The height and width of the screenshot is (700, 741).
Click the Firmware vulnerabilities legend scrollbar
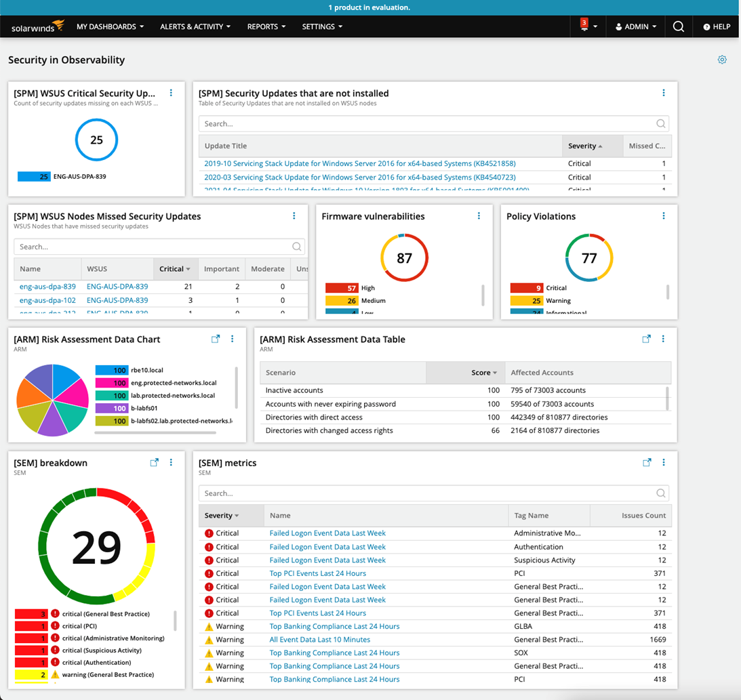(x=483, y=295)
